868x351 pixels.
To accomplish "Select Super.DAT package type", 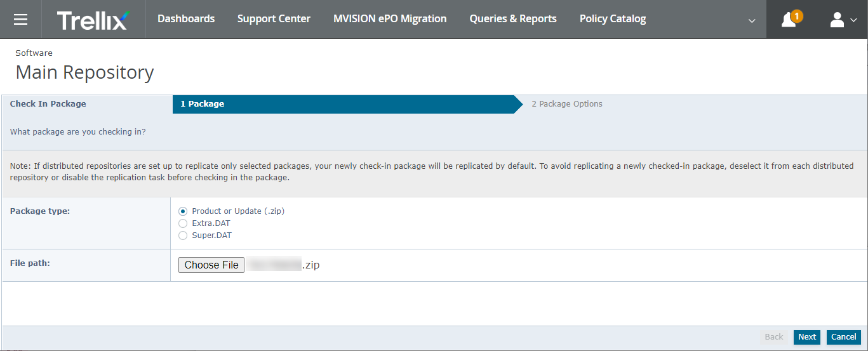I will coord(183,235).
